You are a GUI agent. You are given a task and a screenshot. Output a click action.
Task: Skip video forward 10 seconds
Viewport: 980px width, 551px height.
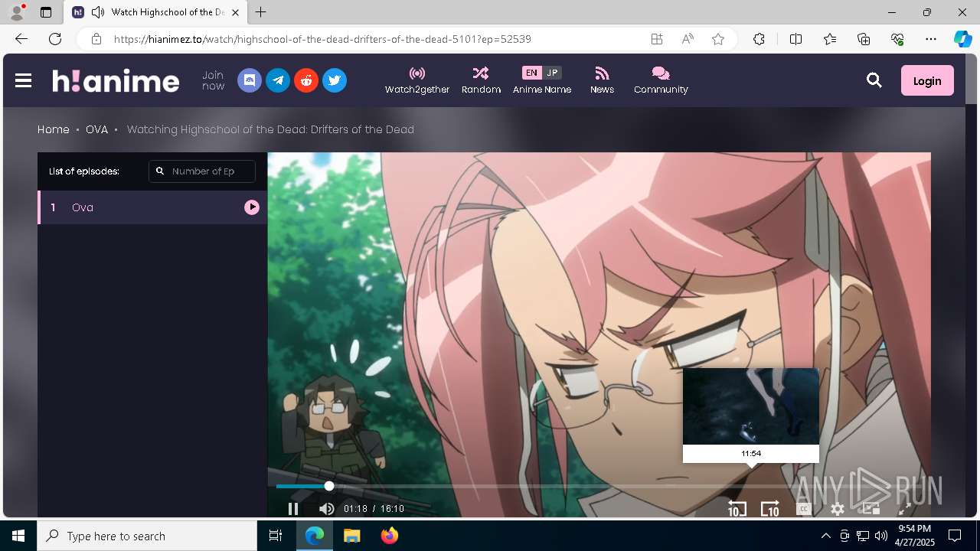click(x=769, y=509)
